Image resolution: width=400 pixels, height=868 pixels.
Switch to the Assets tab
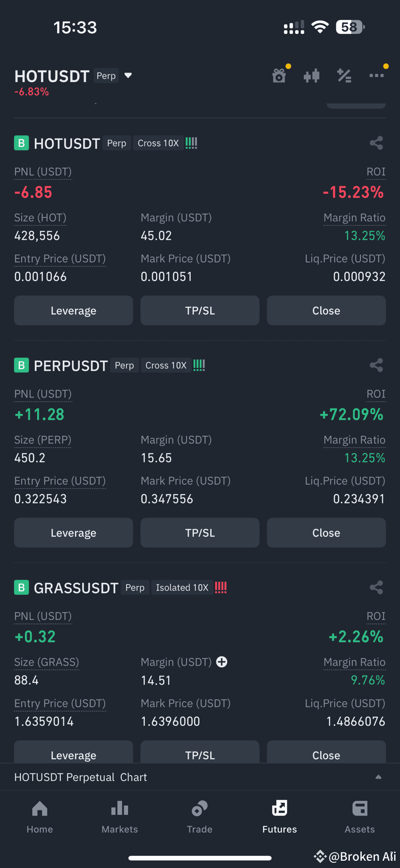(360, 817)
